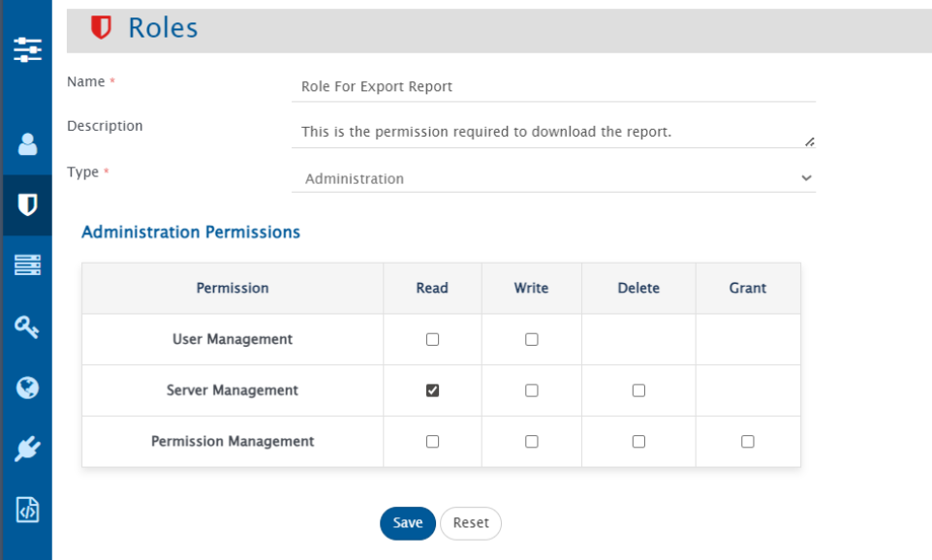Click the Read column header
The height and width of the screenshot is (560, 932).
pyautogui.click(x=432, y=289)
